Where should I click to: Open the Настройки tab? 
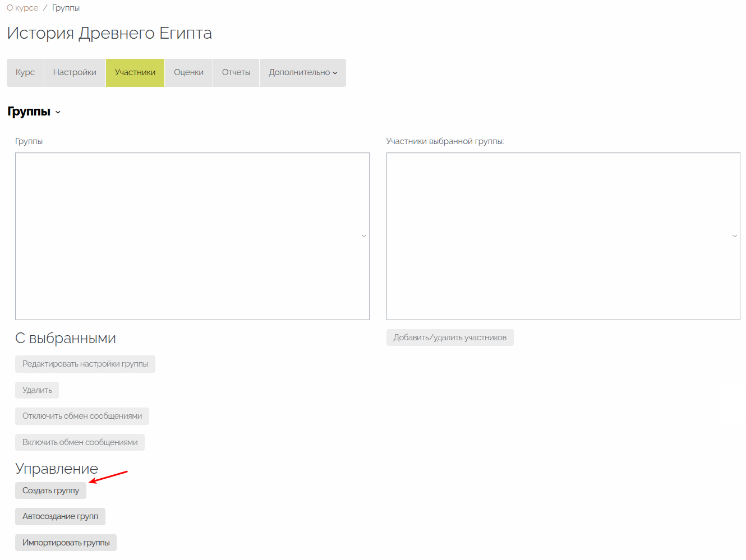point(75,72)
